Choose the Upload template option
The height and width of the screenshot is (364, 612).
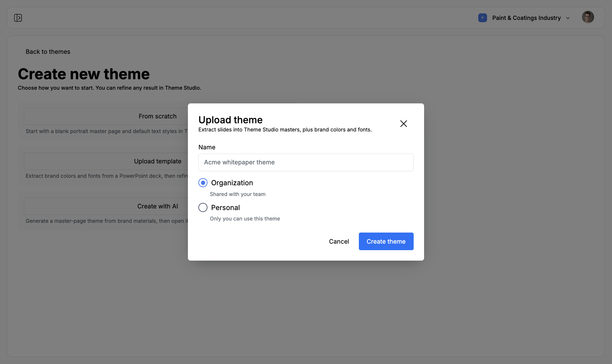[106, 161]
